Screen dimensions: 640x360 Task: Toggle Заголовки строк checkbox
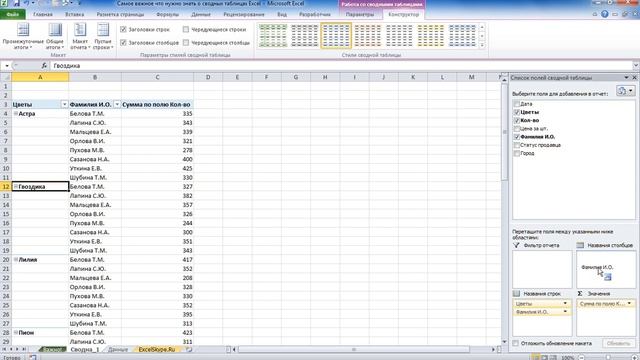click(123, 29)
